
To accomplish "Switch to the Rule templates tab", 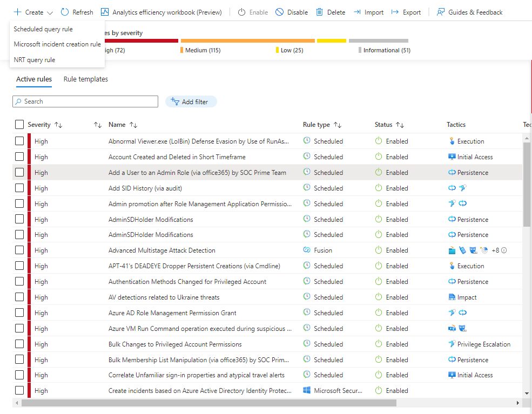I will tap(85, 79).
